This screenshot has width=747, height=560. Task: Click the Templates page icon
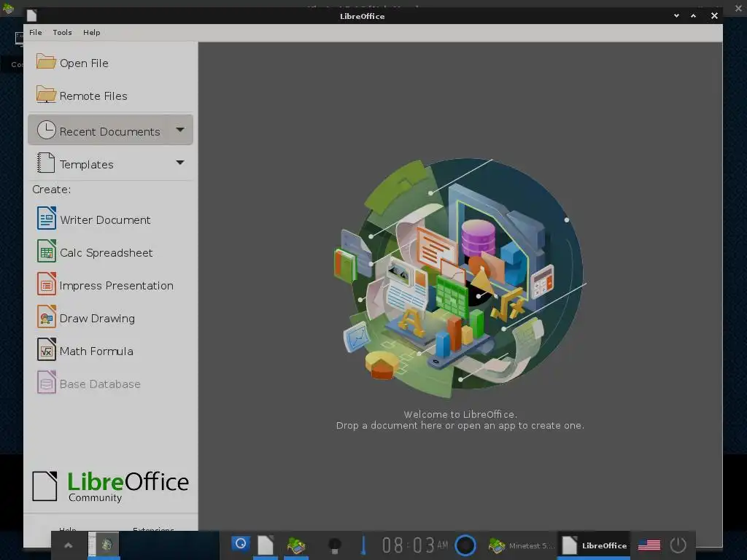[x=46, y=163]
